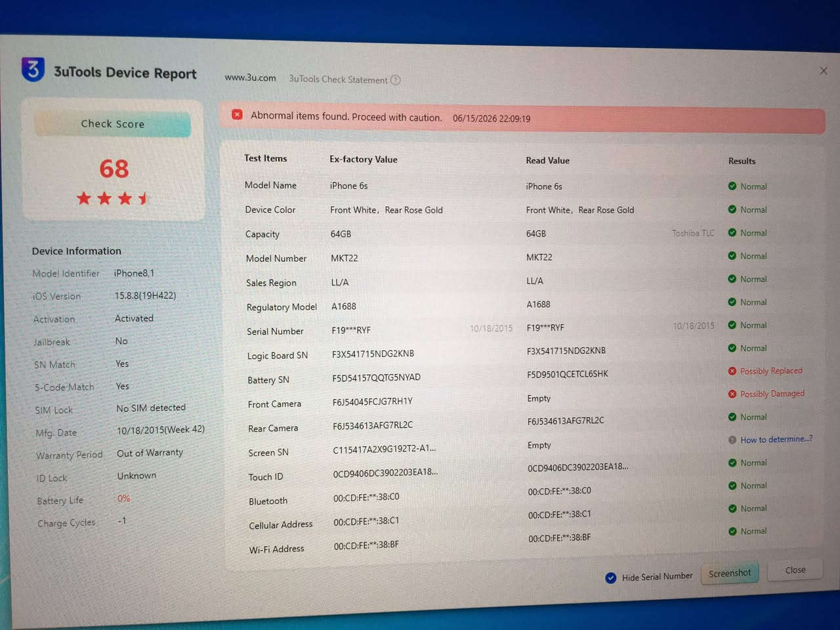The image size is (840, 630).
Task: Click the "Possibly Replaced" result text
Action: click(x=771, y=371)
